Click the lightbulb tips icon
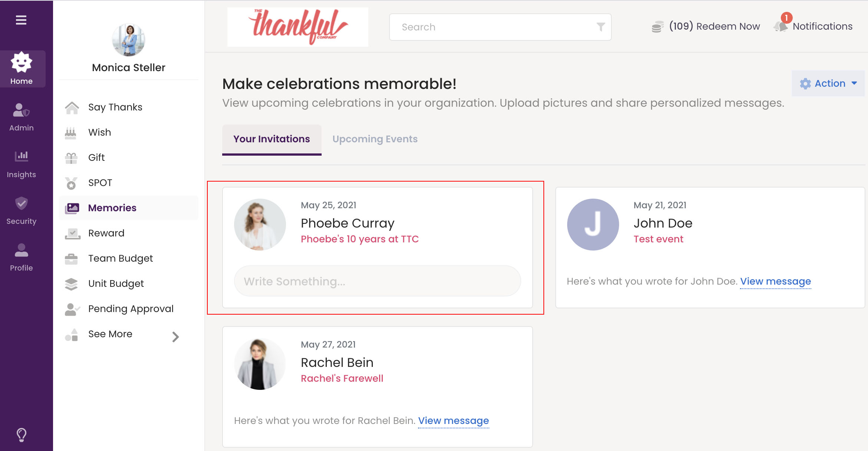The image size is (868, 451). 22,434
